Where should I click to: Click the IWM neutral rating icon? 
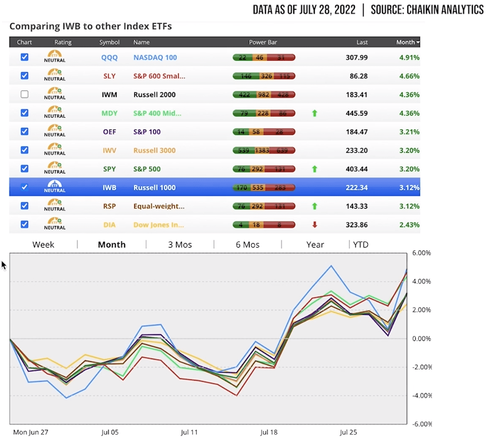click(55, 94)
